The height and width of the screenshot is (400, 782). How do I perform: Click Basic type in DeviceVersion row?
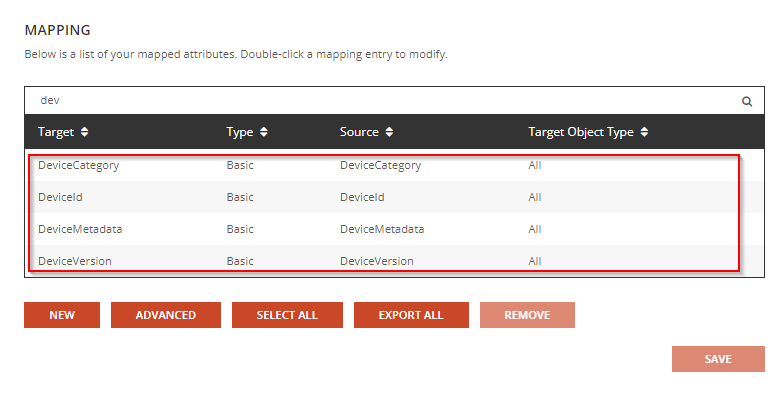click(x=240, y=261)
